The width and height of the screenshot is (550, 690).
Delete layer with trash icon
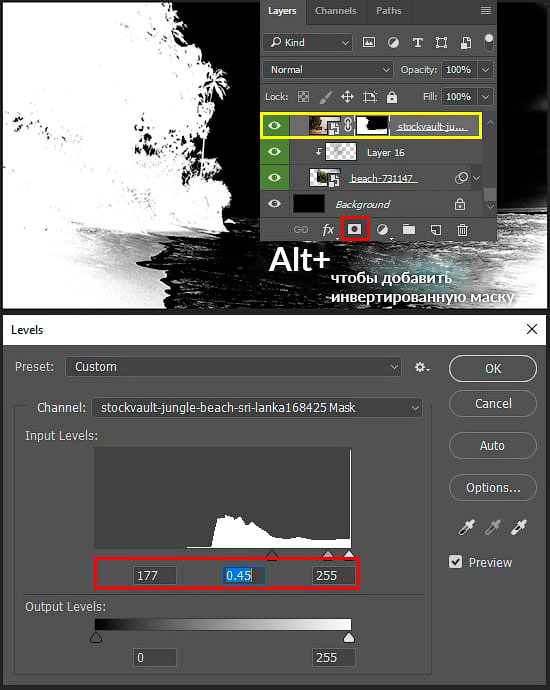(462, 230)
